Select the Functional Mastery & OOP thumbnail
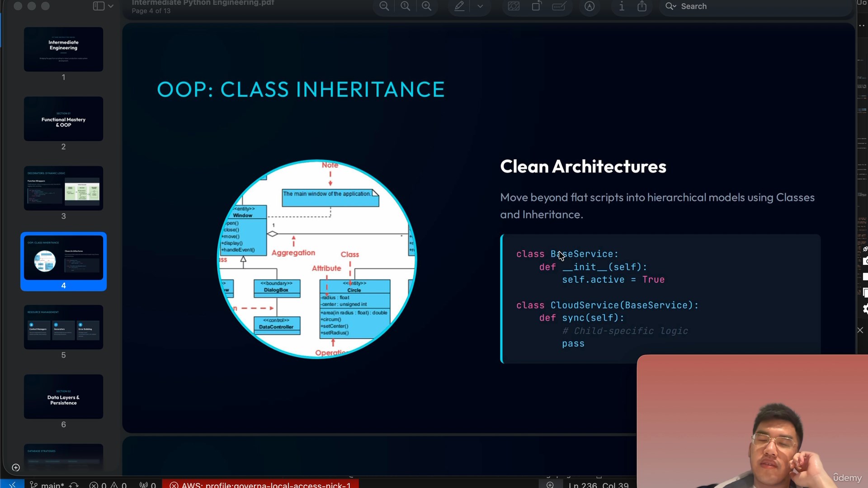Viewport: 868px width, 488px height. (63, 119)
